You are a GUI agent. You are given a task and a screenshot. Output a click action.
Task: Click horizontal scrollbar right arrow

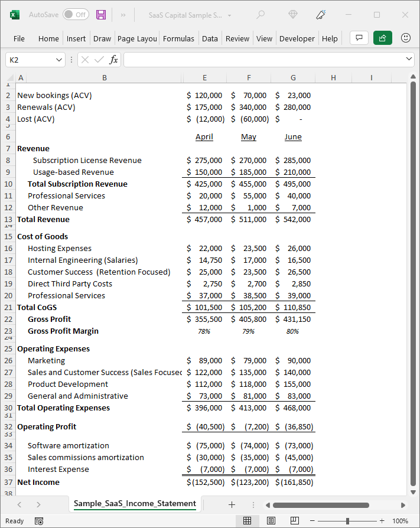[x=403, y=505]
